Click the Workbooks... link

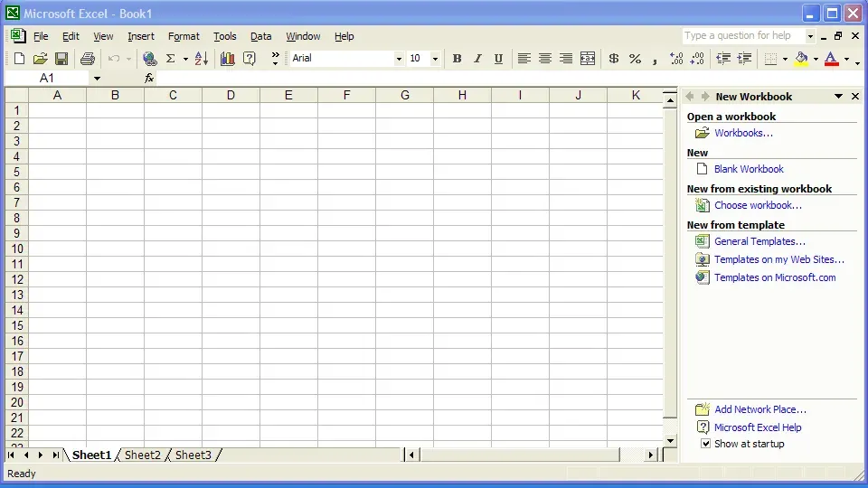coord(743,133)
